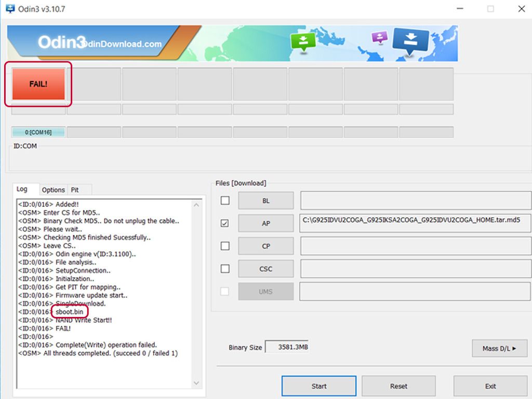532x399 pixels.
Task: Click the CSC file path field
Action: pyautogui.click(x=416, y=269)
